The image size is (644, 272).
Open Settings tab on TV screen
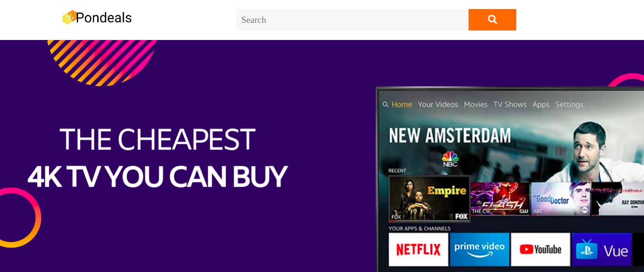coord(569,104)
